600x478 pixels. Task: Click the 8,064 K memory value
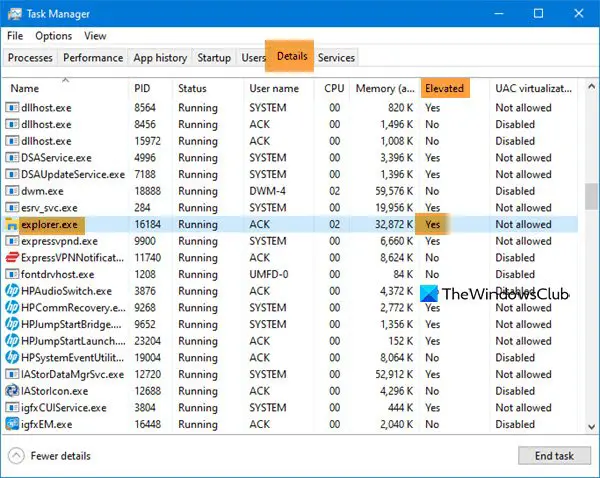click(397, 357)
